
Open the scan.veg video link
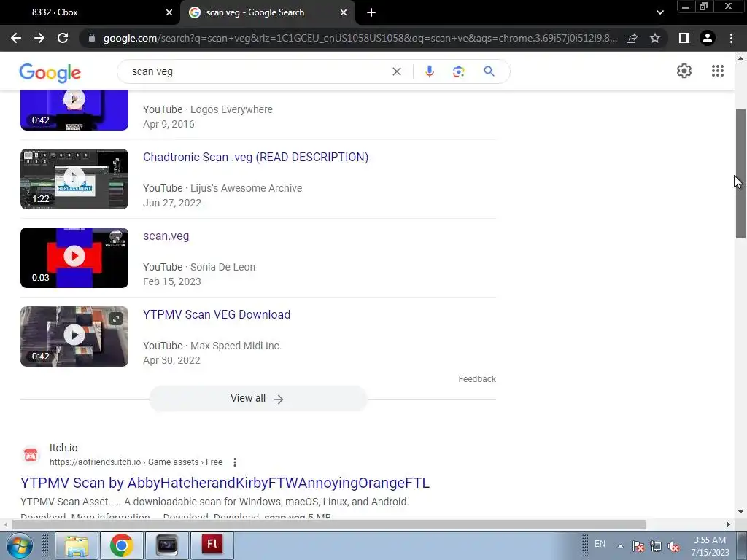166,236
